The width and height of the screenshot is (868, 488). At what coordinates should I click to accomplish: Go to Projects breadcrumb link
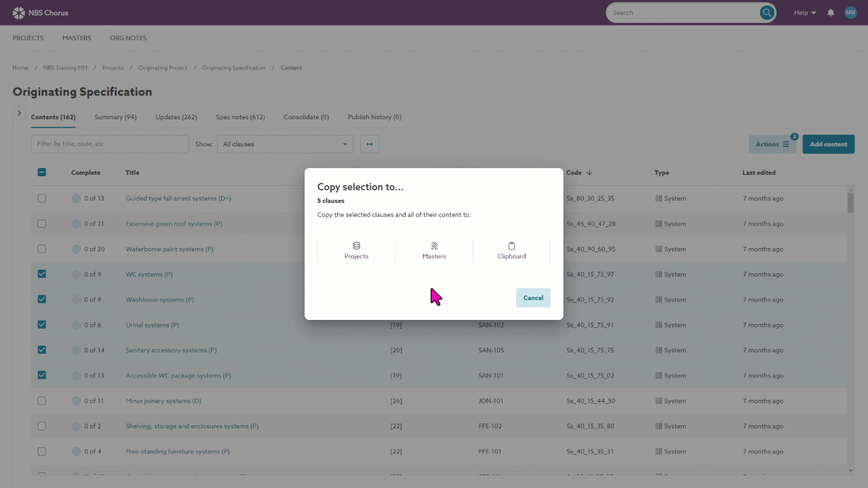tap(113, 68)
